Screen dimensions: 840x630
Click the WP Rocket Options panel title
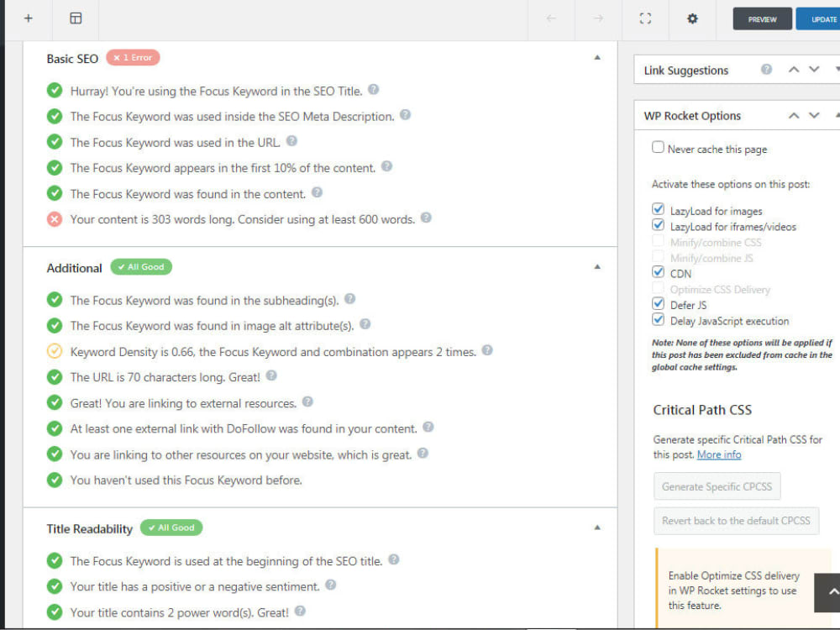tap(692, 116)
